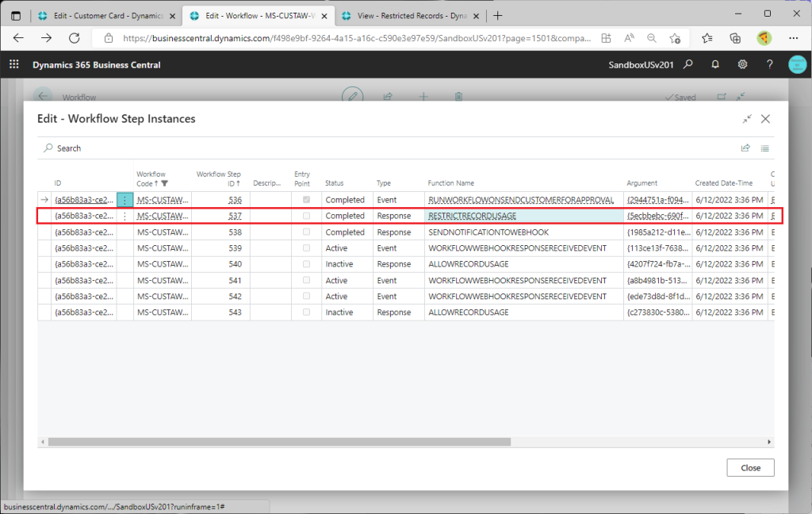Open the row 537 show more options button
Viewport: 812px width, 514px height.
pyautogui.click(x=124, y=216)
